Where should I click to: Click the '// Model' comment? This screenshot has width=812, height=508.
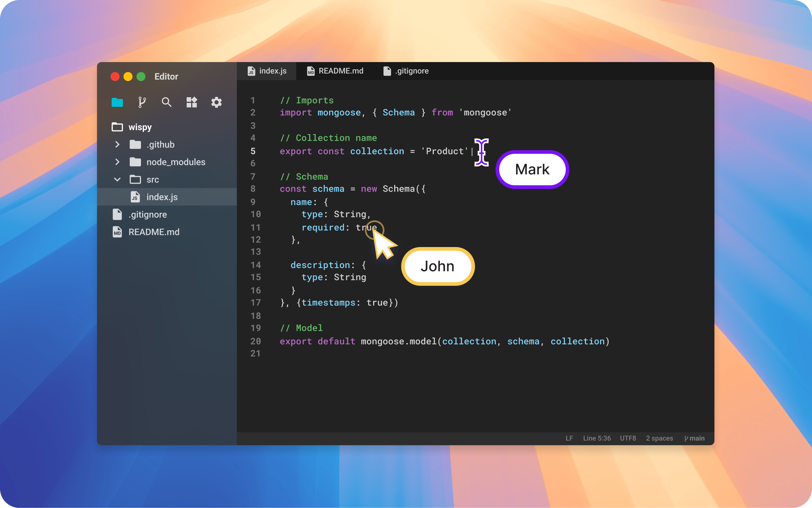click(x=301, y=328)
